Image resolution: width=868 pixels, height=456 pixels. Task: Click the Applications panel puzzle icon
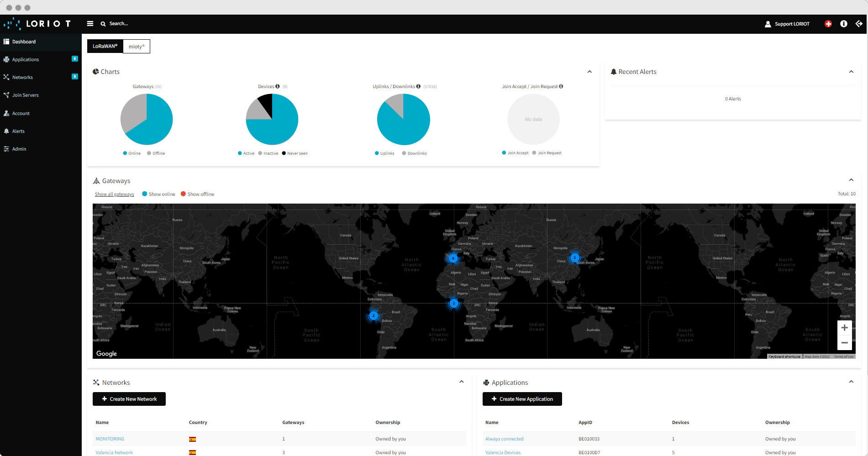[486, 383]
